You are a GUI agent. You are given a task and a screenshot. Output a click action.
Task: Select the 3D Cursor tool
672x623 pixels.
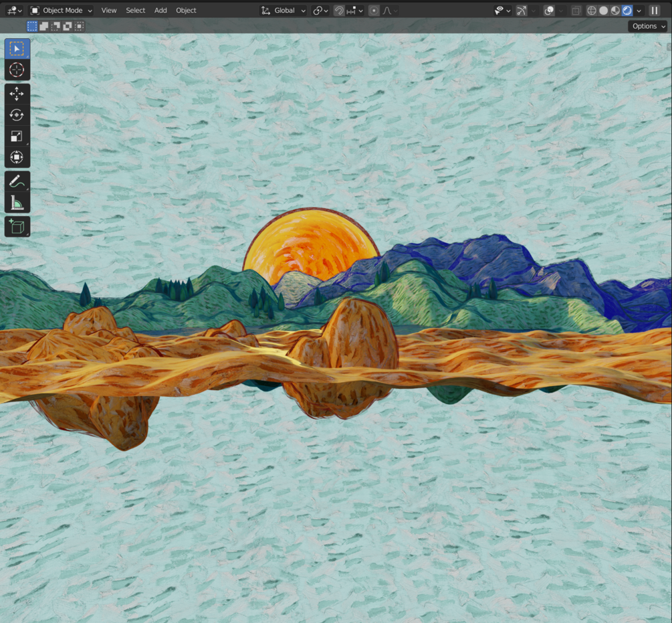coord(17,70)
